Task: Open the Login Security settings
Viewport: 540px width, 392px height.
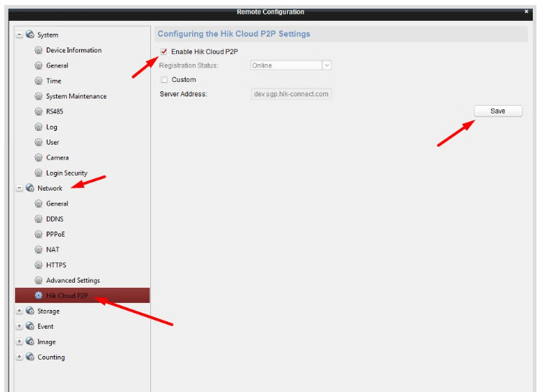Action: [66, 173]
